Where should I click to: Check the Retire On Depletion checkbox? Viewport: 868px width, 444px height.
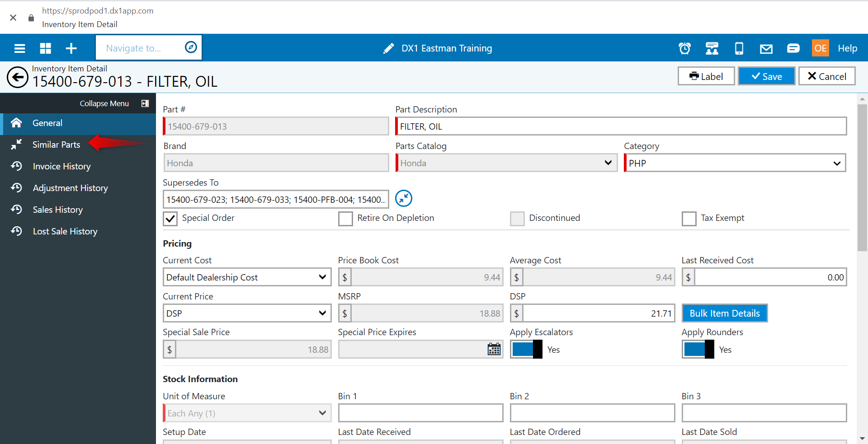coord(345,219)
